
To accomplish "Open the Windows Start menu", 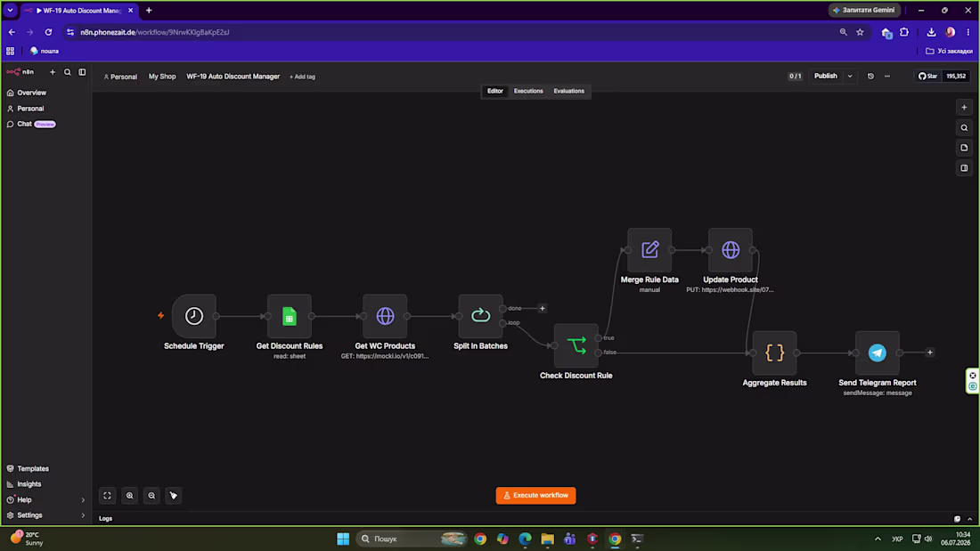I will click(x=343, y=539).
